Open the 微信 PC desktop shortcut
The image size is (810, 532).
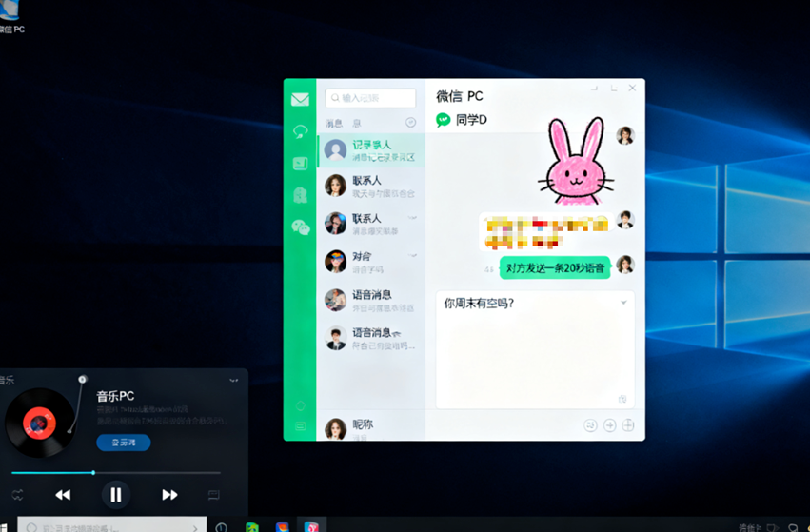click(10, 16)
